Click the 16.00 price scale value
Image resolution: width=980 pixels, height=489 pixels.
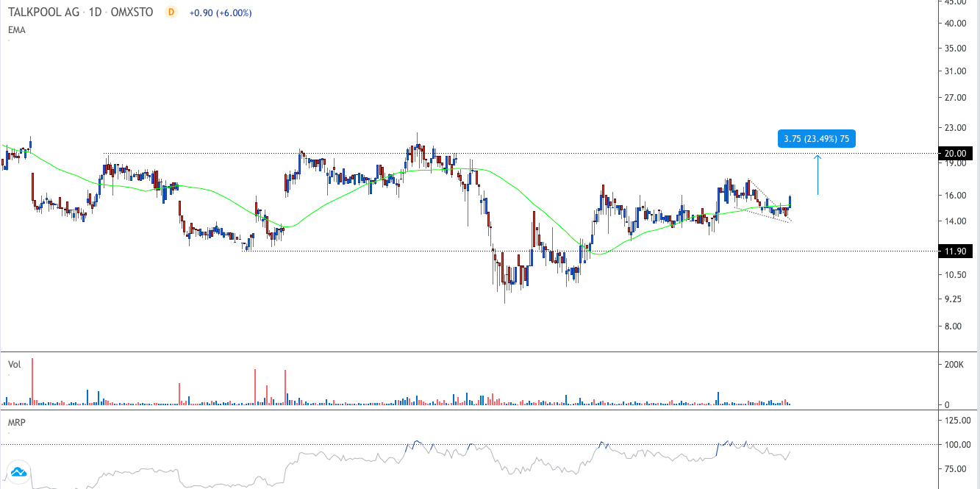pos(956,196)
